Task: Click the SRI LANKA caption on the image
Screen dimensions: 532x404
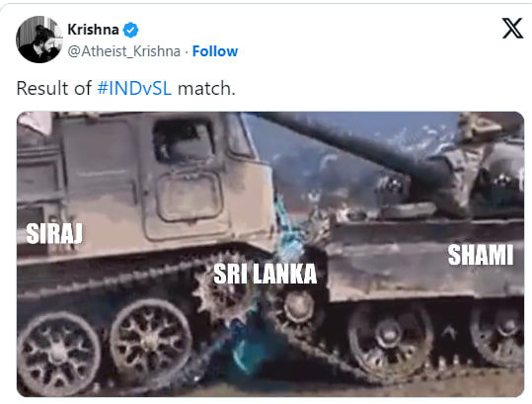Action: tap(265, 274)
